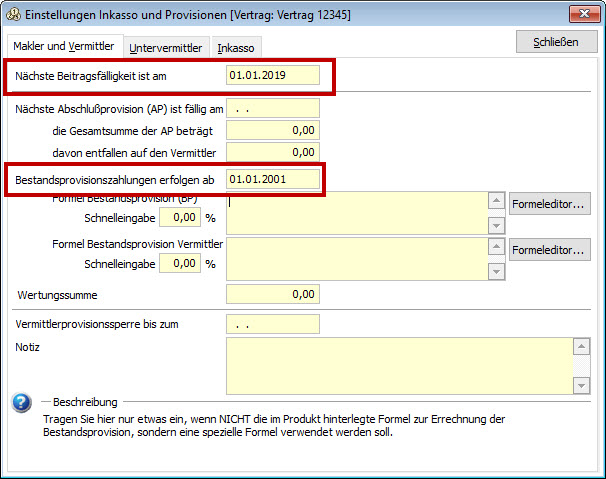This screenshot has width=606, height=479.
Task: Click inside the Notiz text area
Action: point(400,365)
